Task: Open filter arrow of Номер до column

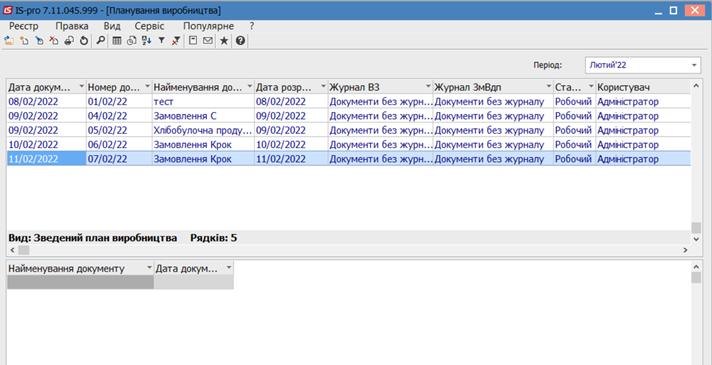Action: 147,86
